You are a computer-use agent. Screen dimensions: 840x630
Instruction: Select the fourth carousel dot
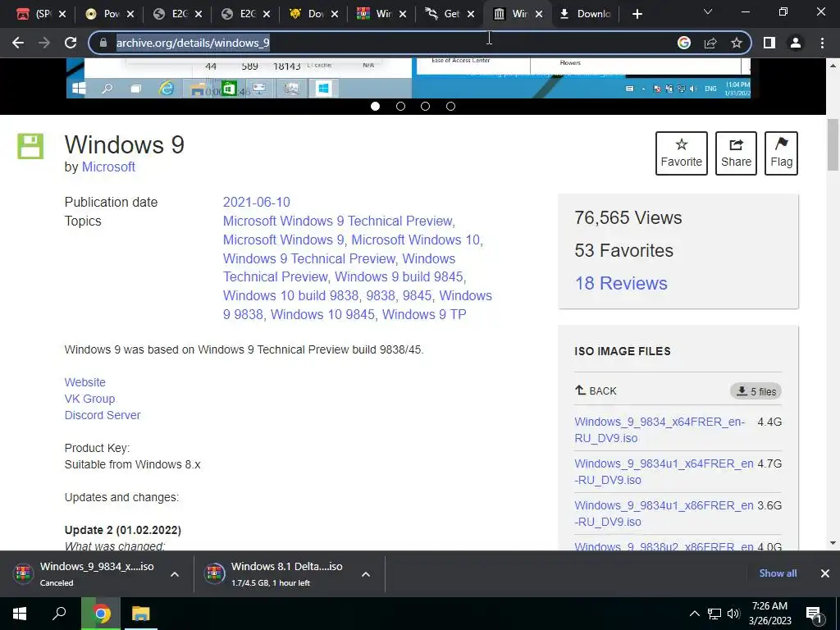tap(450, 106)
